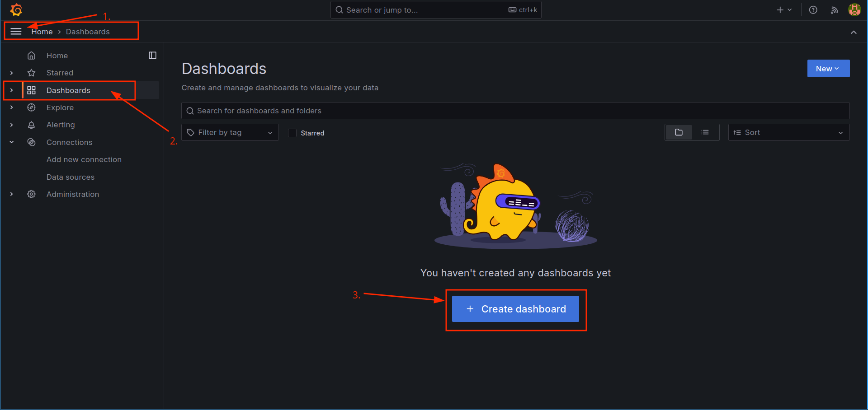This screenshot has height=410, width=868.
Task: Collapse the Connections section arrow
Action: pos(12,142)
